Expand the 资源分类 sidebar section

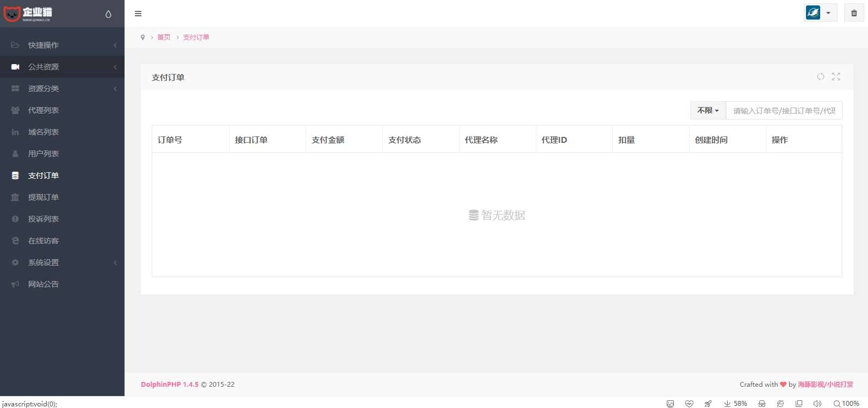[x=44, y=89]
